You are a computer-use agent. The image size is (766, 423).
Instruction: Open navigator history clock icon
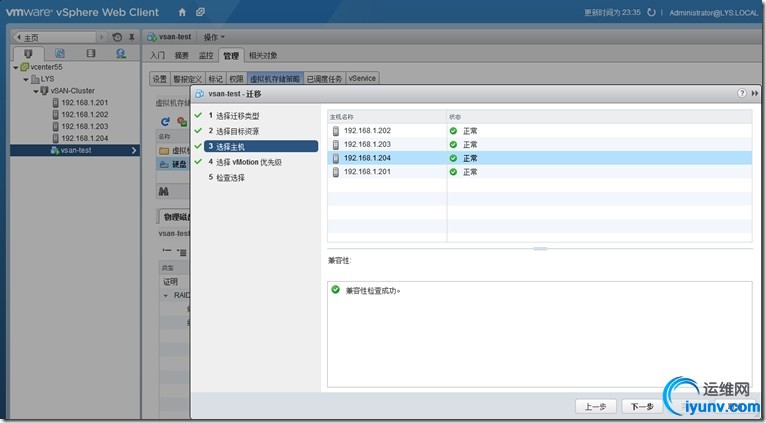point(117,37)
